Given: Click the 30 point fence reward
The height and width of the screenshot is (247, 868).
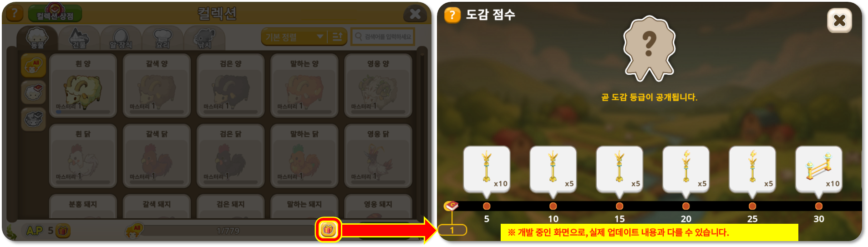Looking at the screenshot, I should tap(818, 170).
